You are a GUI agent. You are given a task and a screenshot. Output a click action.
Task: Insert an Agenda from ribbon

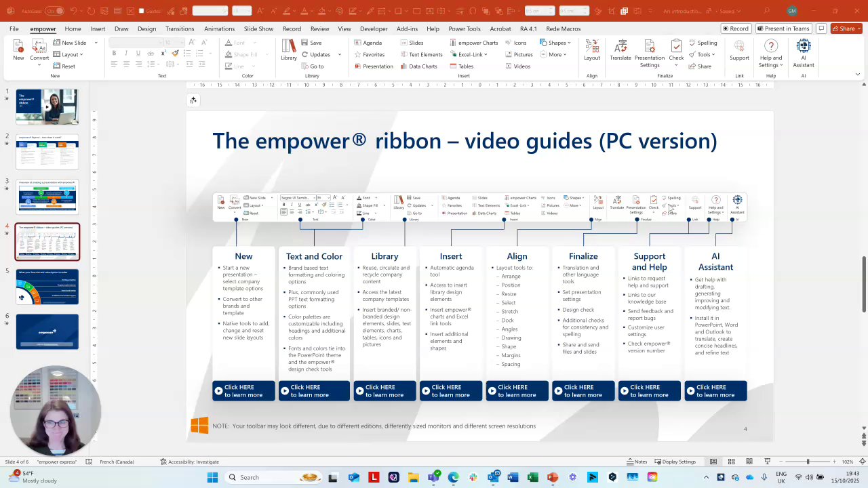(x=368, y=43)
